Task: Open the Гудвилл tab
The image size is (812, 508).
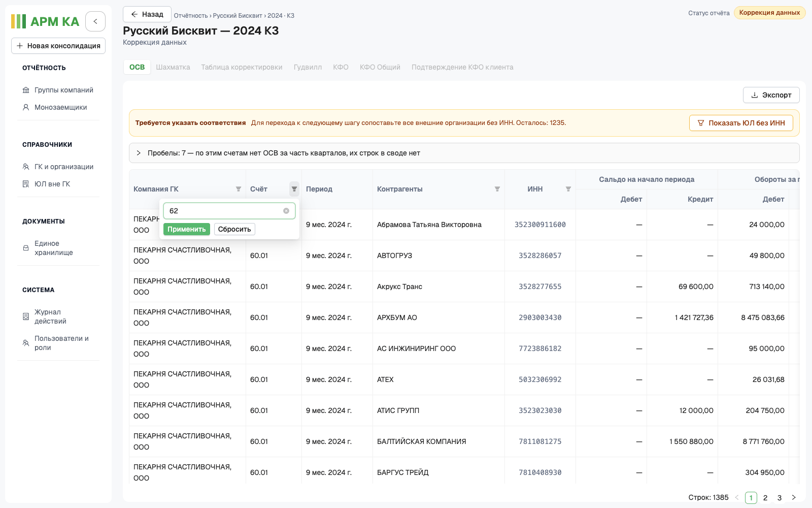Action: pos(308,67)
